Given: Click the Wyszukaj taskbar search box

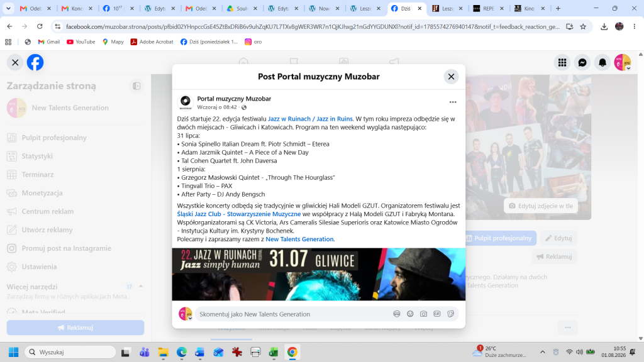Looking at the screenshot, I should [x=70, y=352].
